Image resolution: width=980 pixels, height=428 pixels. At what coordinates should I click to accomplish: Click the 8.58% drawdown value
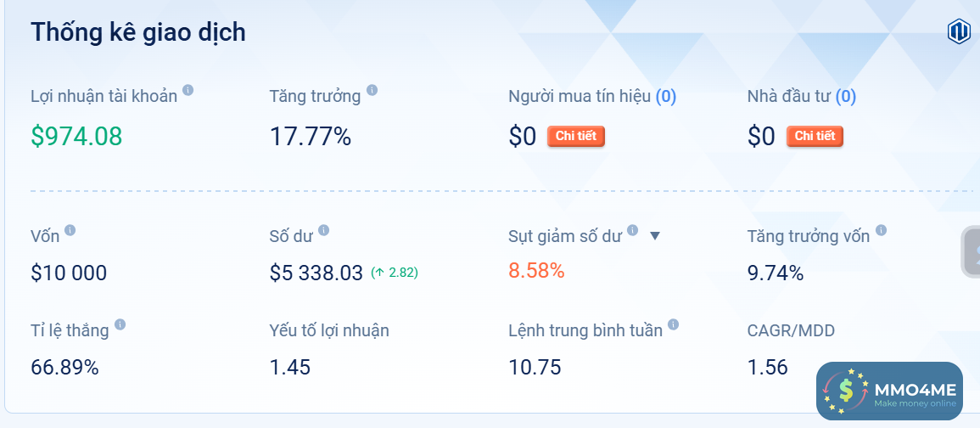click(536, 271)
